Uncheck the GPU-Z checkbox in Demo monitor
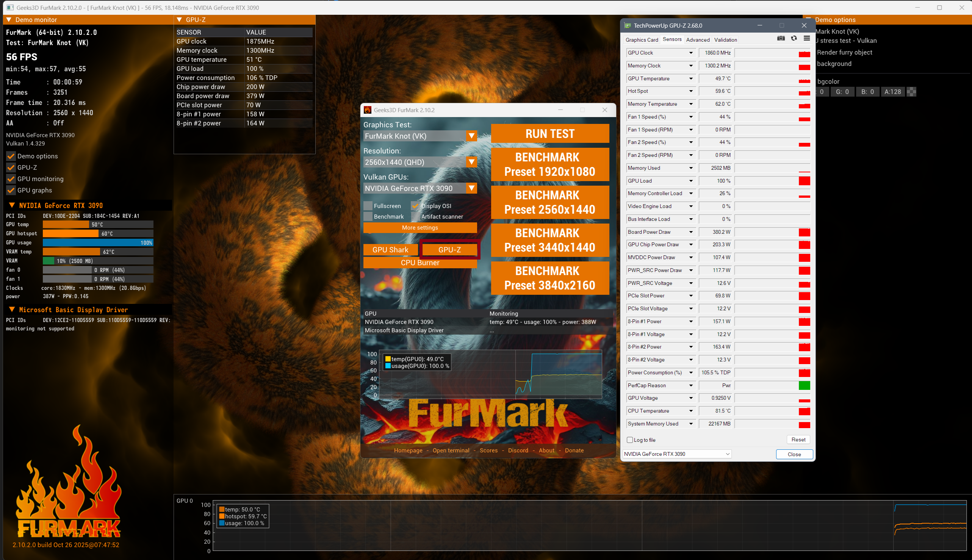 click(11, 168)
